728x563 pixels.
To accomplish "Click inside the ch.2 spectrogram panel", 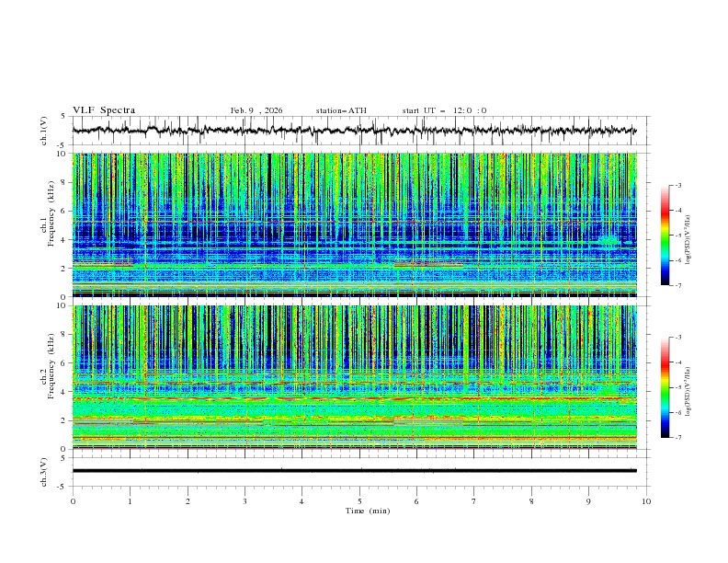I will (x=354, y=377).
